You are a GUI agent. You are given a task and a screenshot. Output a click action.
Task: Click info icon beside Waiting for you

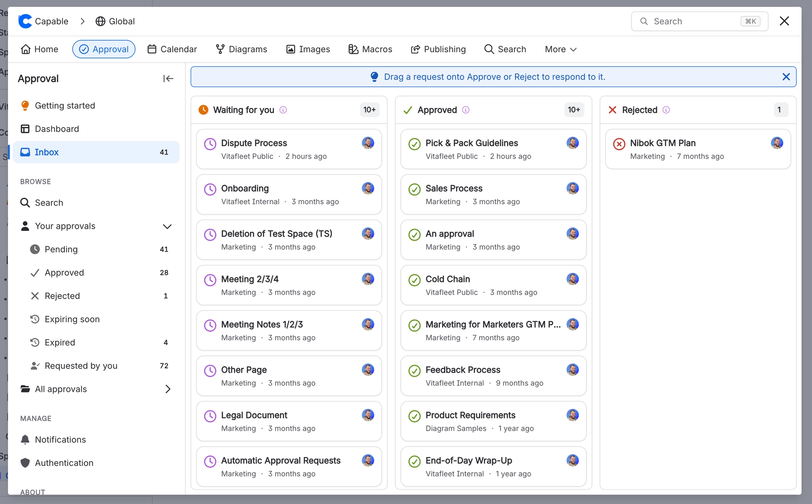tap(283, 110)
